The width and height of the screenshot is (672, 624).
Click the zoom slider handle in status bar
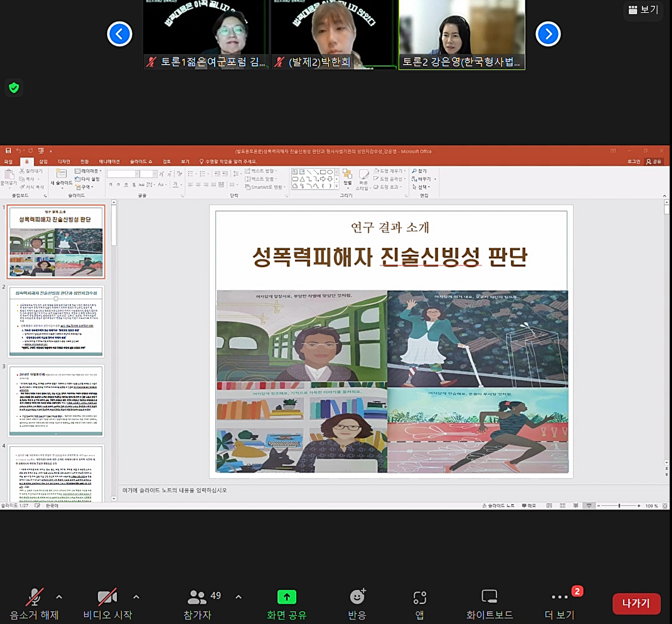tap(619, 506)
